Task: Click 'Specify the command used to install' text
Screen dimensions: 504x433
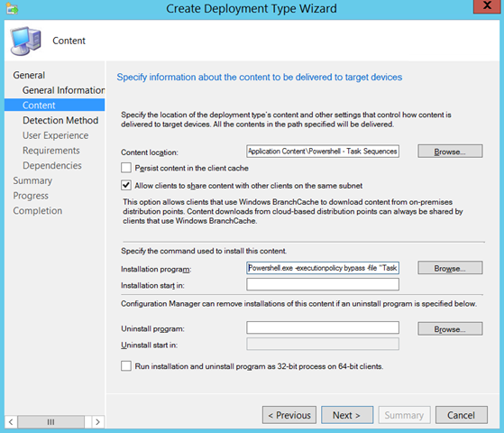Action: pos(204,251)
